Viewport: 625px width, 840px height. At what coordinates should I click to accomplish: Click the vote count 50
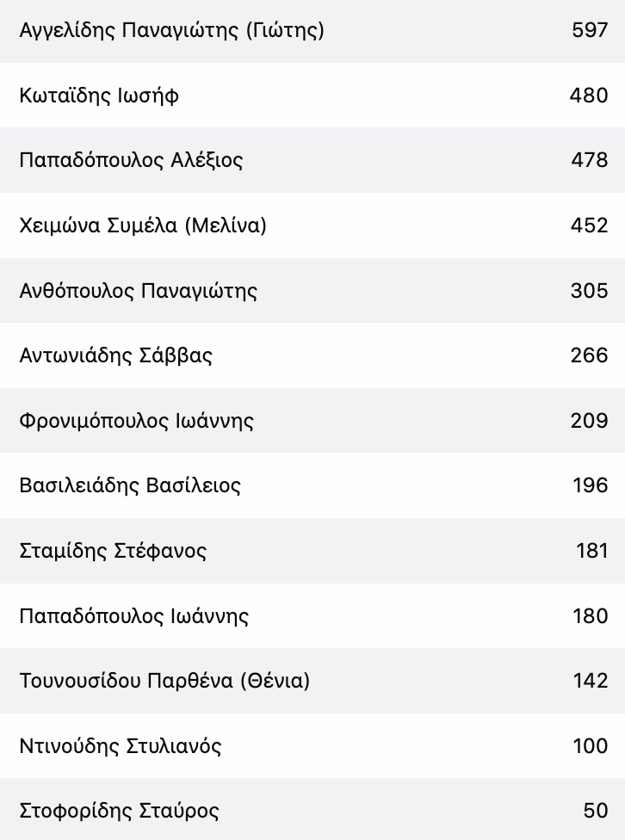coord(596,811)
